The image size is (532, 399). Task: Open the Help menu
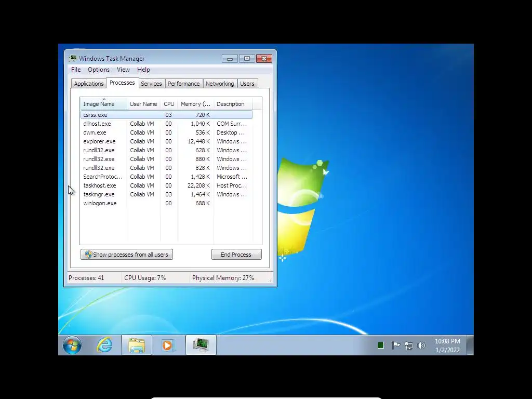[x=143, y=70]
